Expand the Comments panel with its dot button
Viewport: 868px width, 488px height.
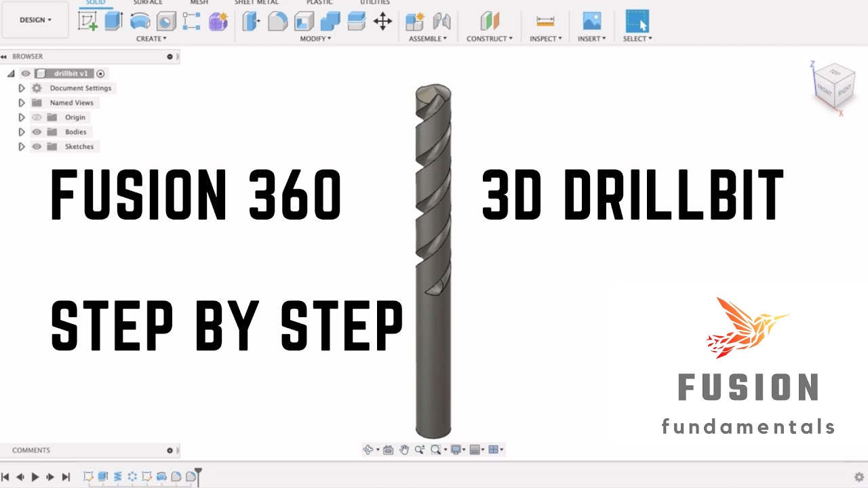click(x=170, y=450)
